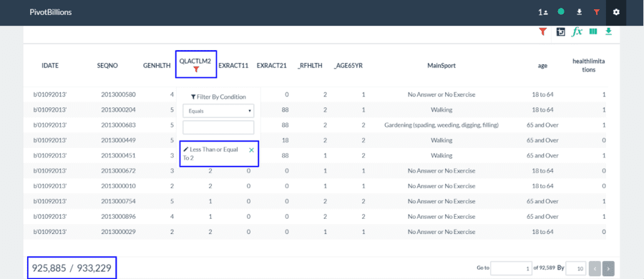Select the GENHLTH column header
644x279 pixels.
coord(157,65)
